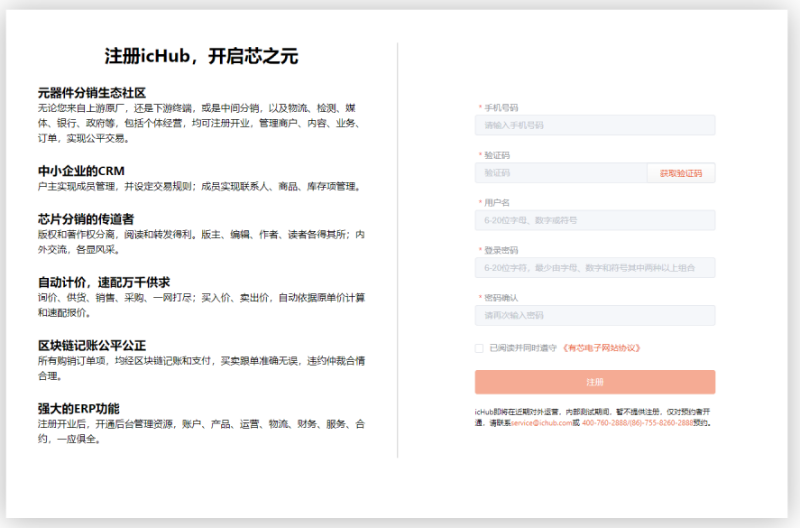This screenshot has width=801, height=529.
Task: Click the 登录密码 password input field
Action: [x=595, y=268]
